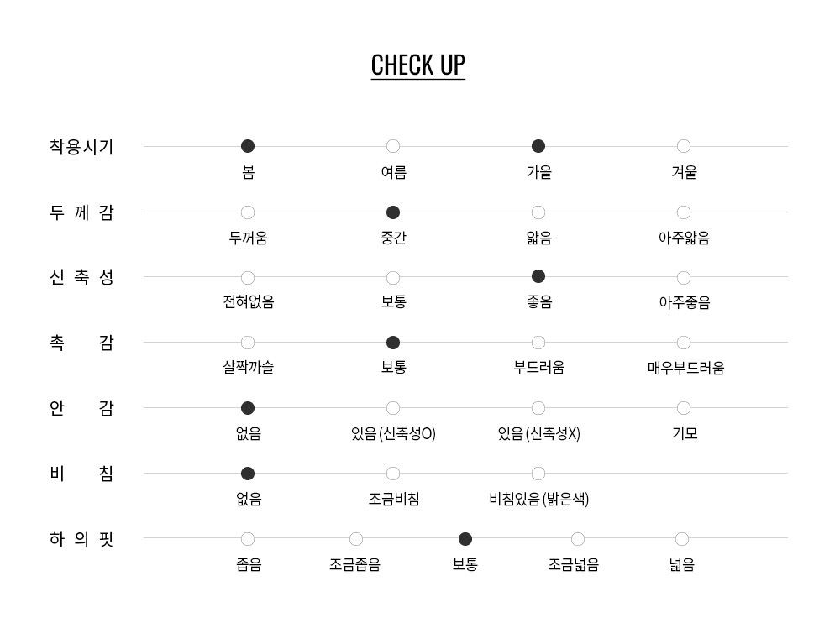
Task: Select the 중간 thickness dot
Action: [393, 212]
